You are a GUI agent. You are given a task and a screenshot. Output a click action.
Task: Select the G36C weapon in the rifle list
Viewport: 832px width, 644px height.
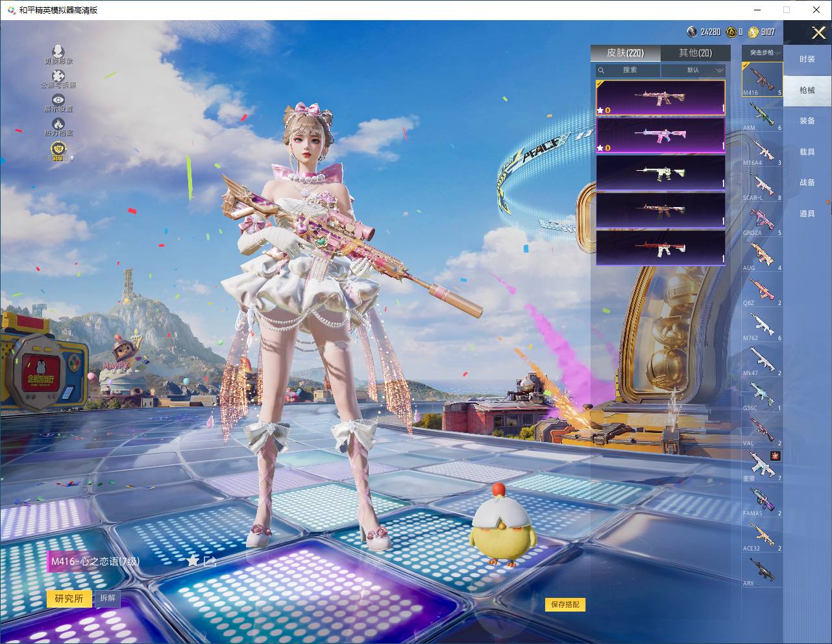762,395
